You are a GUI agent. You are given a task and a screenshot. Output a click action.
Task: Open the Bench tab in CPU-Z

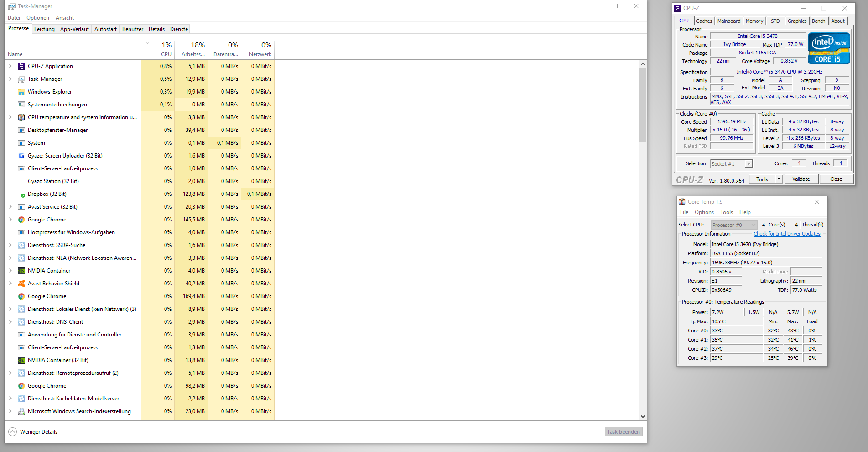tap(819, 21)
